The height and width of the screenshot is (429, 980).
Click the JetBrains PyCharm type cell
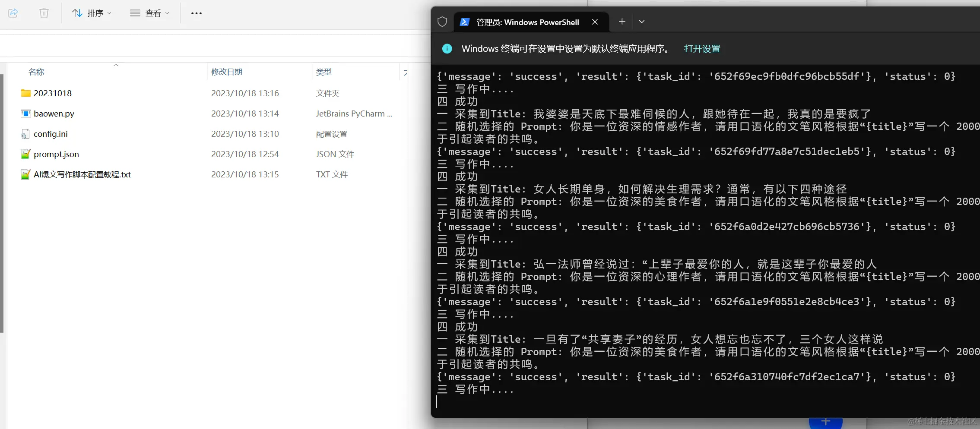[354, 114]
